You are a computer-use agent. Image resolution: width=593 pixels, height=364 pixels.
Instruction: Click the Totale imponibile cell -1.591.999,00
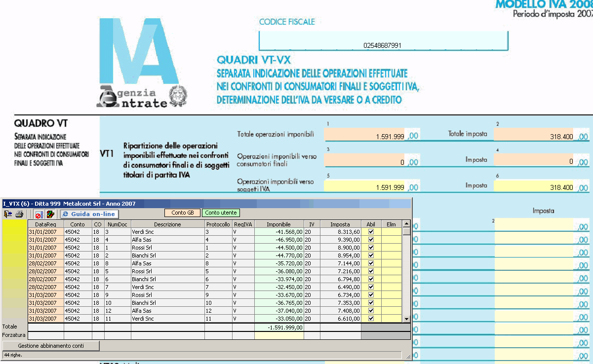point(279,327)
